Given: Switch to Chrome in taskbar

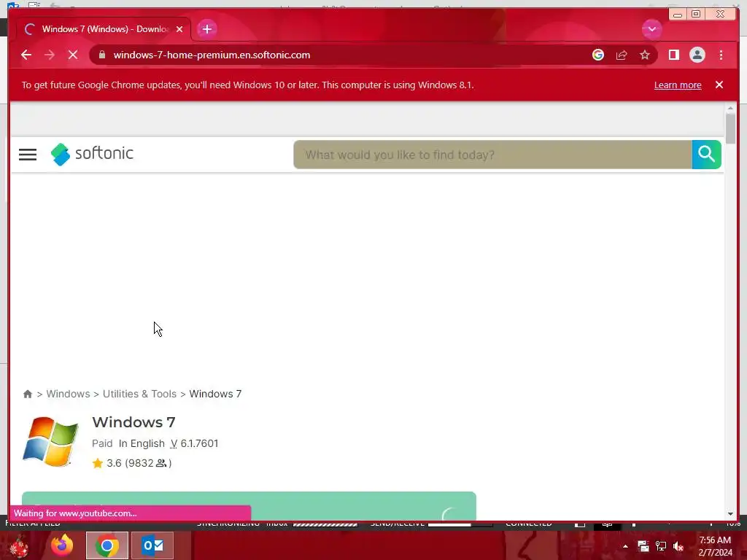Looking at the screenshot, I should click(107, 545).
